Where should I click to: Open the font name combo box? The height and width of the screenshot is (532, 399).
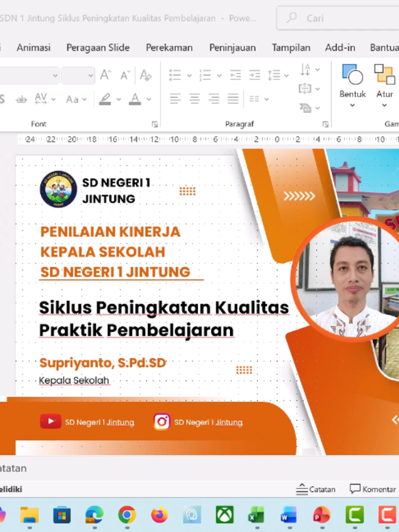(x=30, y=75)
